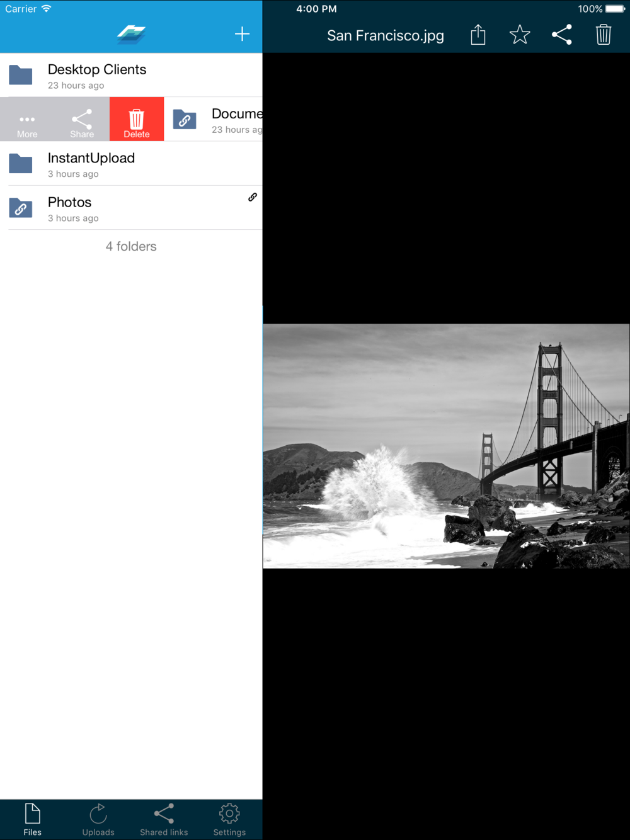Open in another app export icon
This screenshot has height=840, width=630.
(x=478, y=34)
